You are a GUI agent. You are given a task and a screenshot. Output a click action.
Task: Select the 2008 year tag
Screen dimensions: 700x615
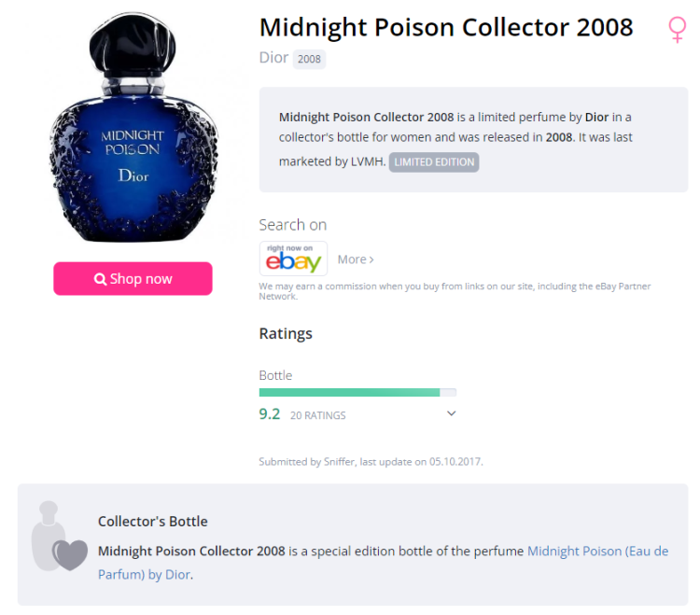(x=309, y=59)
